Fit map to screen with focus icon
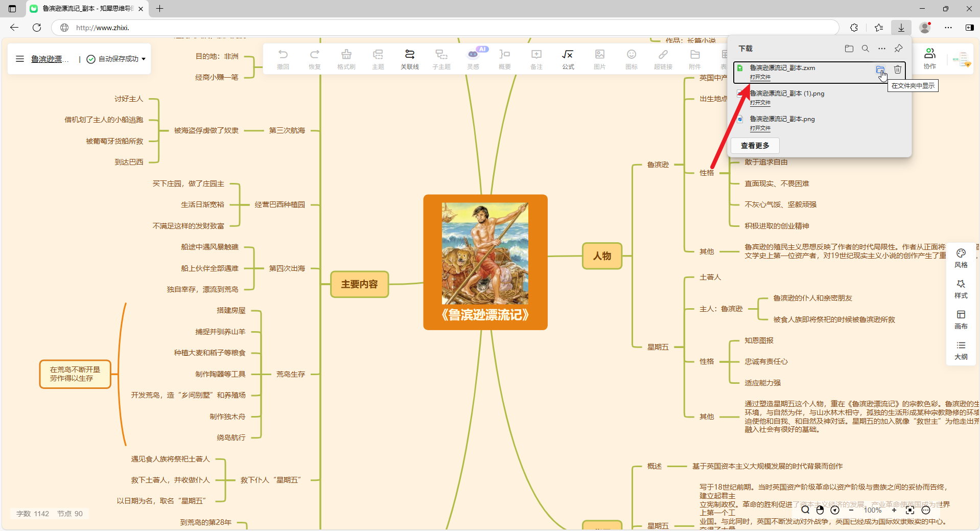The width and height of the screenshot is (980, 531). [x=910, y=510]
